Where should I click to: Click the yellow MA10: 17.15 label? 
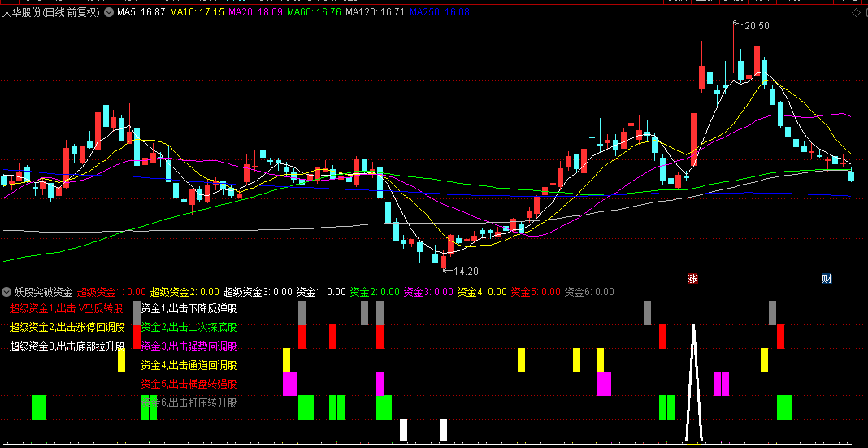pyautogui.click(x=197, y=11)
